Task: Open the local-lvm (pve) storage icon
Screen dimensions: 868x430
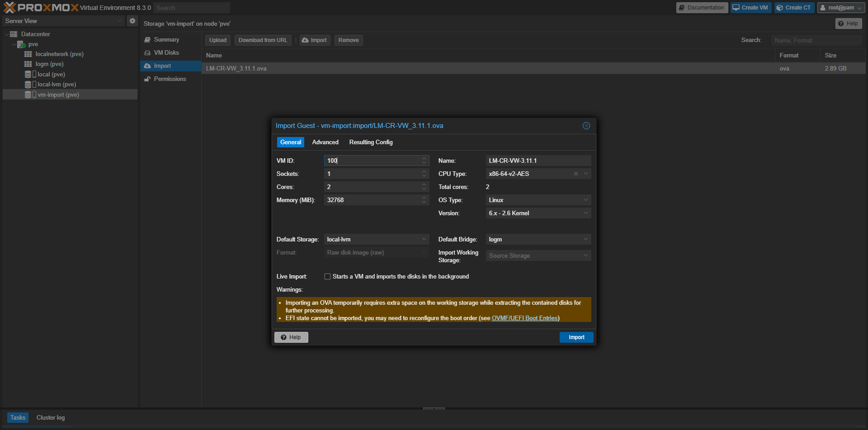Action: point(28,85)
